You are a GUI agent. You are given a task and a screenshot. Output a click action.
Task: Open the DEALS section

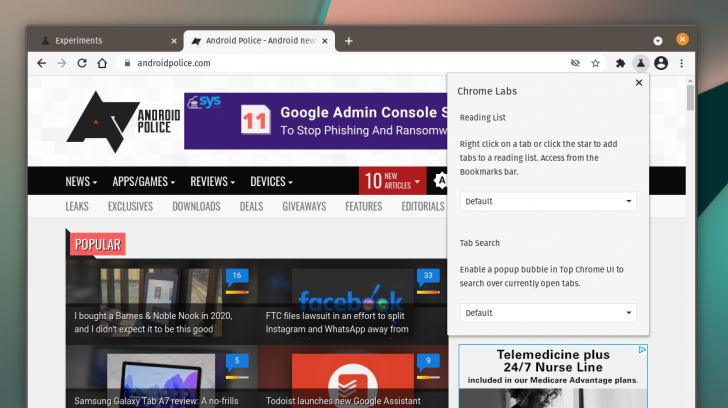(251, 207)
